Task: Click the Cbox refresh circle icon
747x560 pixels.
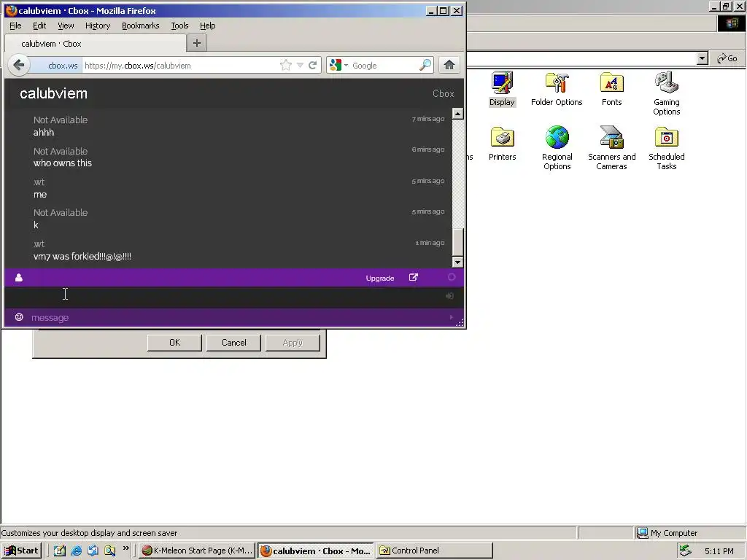Action: (451, 277)
